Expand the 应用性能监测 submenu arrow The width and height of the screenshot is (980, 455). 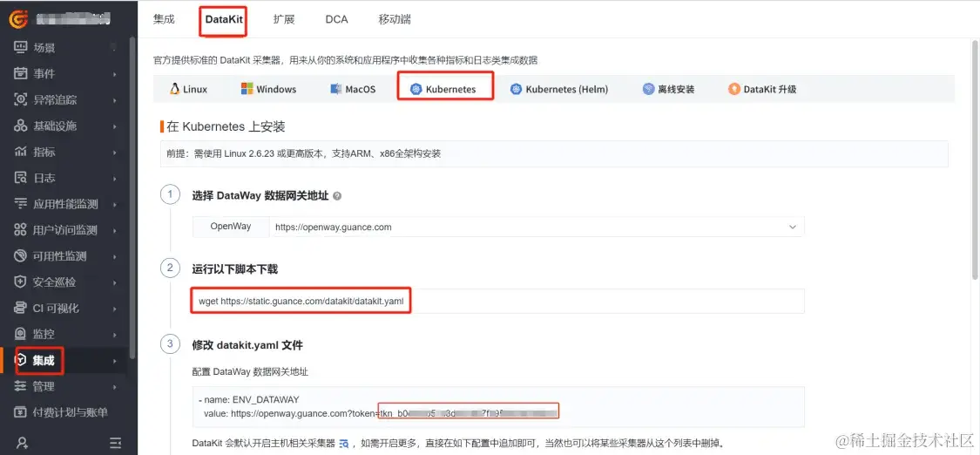click(x=115, y=204)
